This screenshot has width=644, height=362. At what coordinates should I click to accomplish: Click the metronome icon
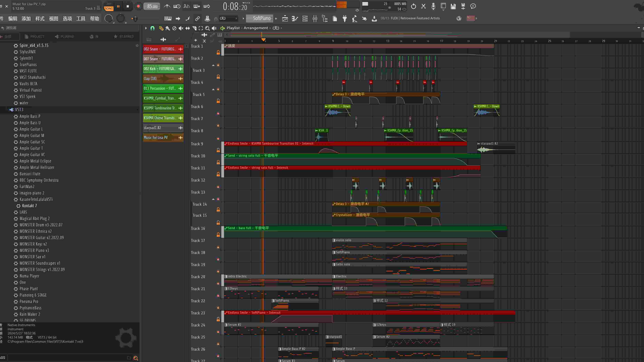(167, 6)
